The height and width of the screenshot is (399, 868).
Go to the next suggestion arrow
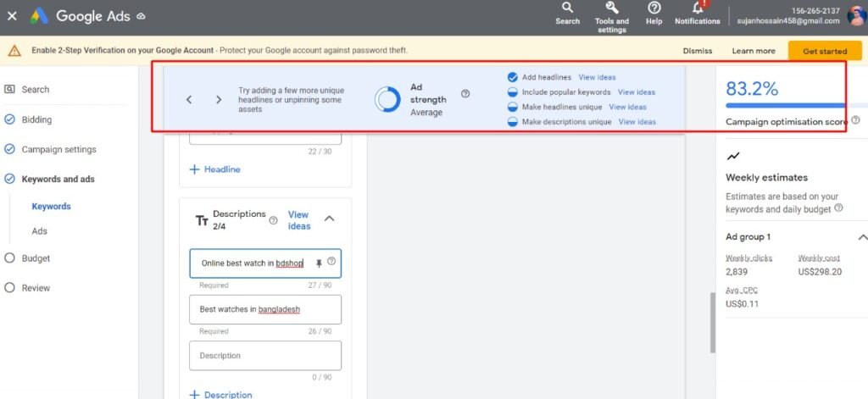coord(219,100)
